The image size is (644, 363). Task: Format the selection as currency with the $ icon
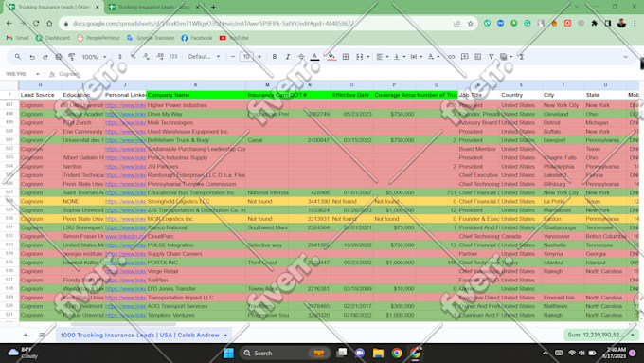click(x=120, y=57)
